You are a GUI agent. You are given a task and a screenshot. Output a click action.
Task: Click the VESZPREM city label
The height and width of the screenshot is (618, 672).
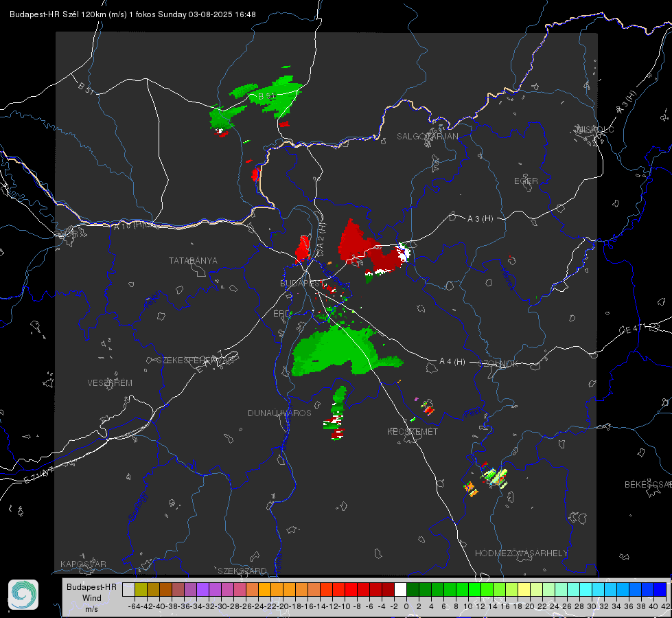click(x=110, y=383)
